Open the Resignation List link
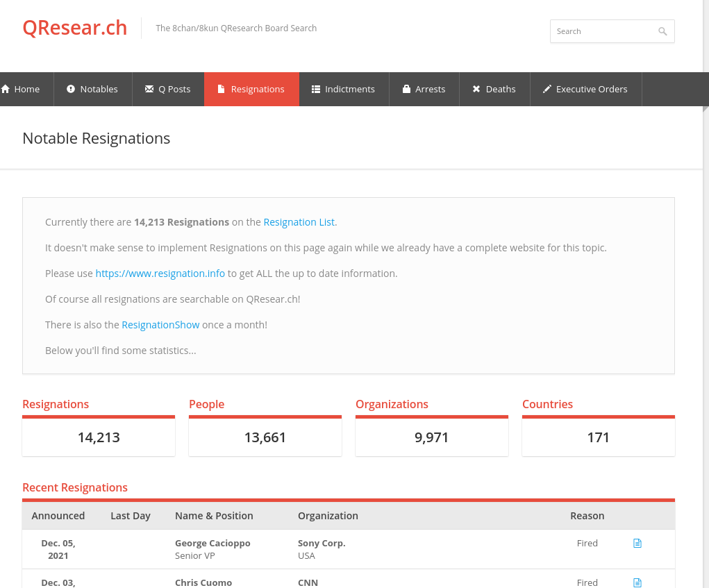This screenshot has height=588, width=709. (300, 222)
